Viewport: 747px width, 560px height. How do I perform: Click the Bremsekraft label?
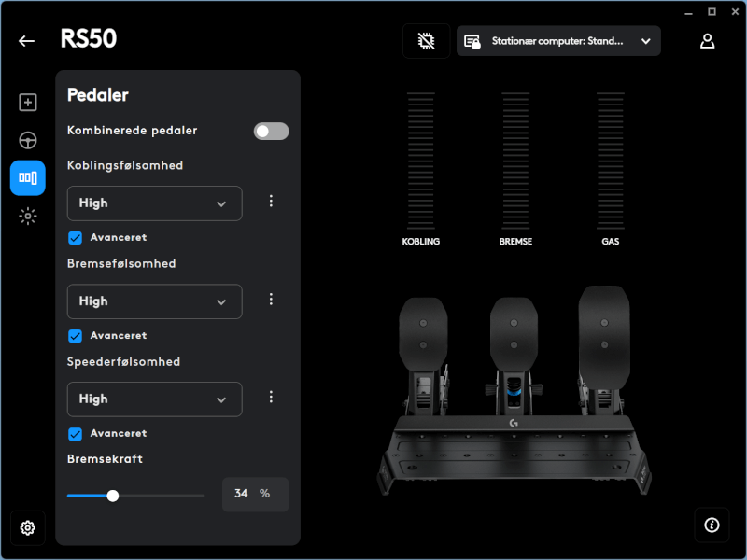(105, 458)
